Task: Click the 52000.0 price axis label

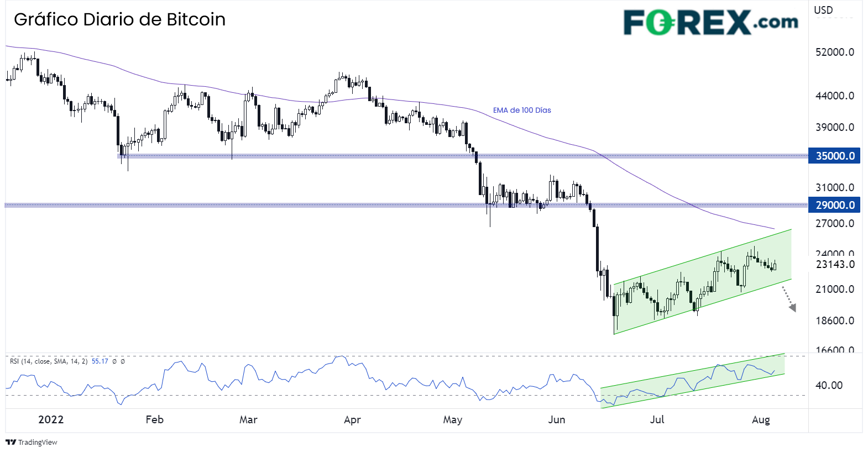Action: click(x=835, y=52)
